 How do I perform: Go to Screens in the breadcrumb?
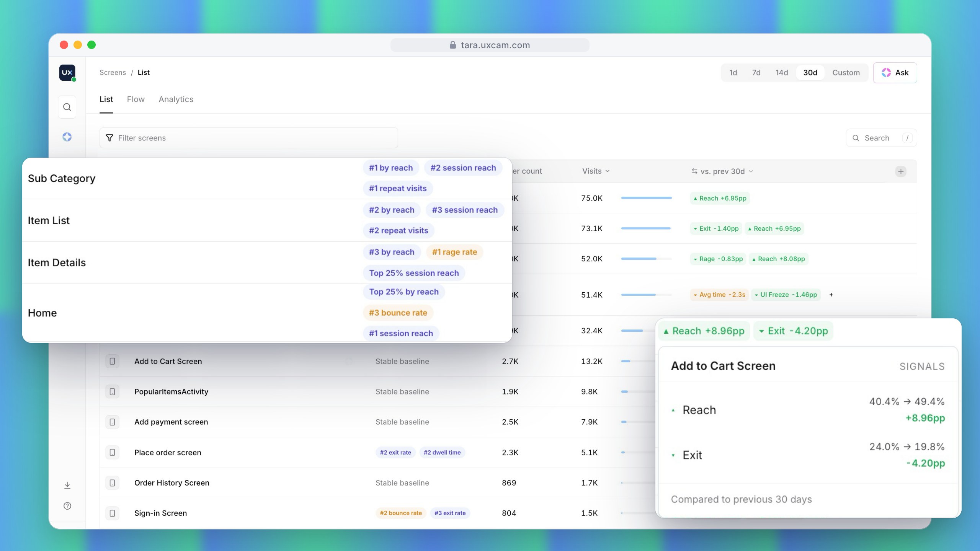(x=113, y=73)
